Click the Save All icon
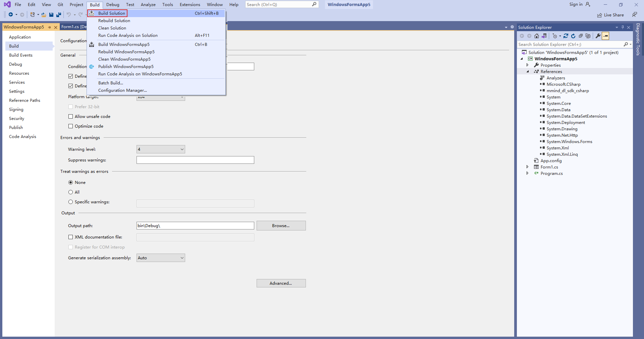The height and width of the screenshot is (339, 644). [x=59, y=15]
